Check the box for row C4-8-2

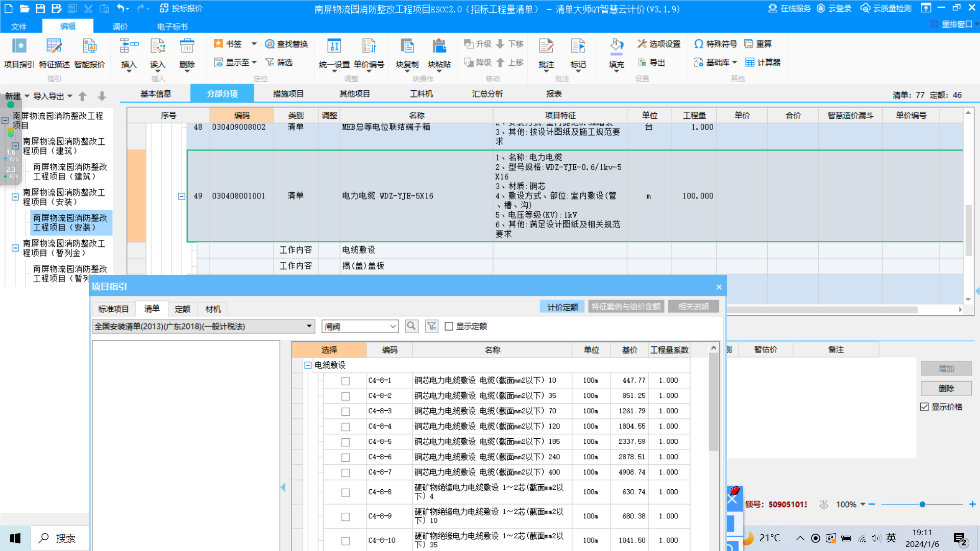click(346, 396)
